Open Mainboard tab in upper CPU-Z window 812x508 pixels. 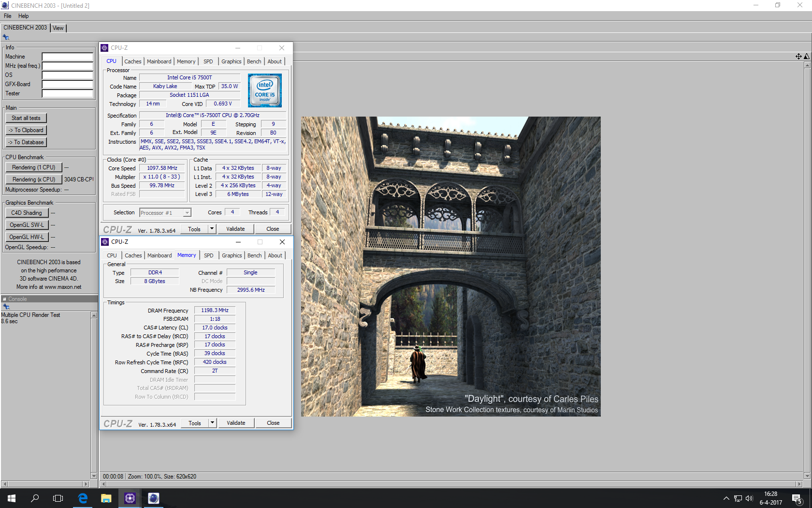tap(159, 61)
